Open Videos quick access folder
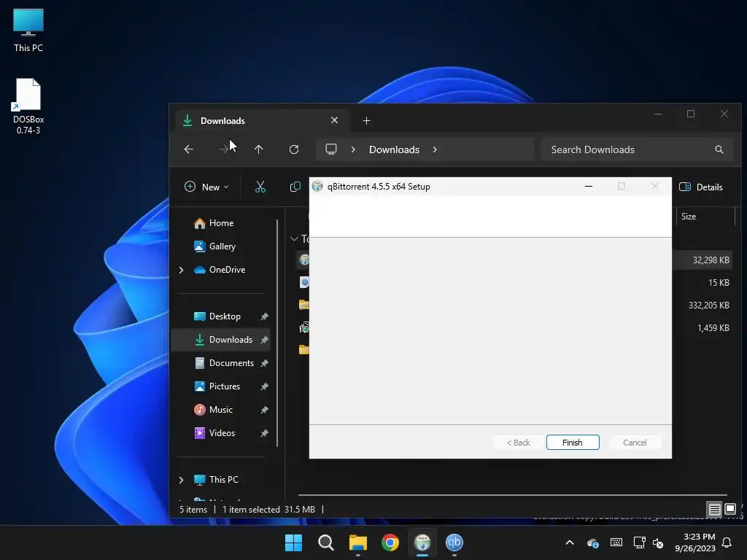 point(215,433)
